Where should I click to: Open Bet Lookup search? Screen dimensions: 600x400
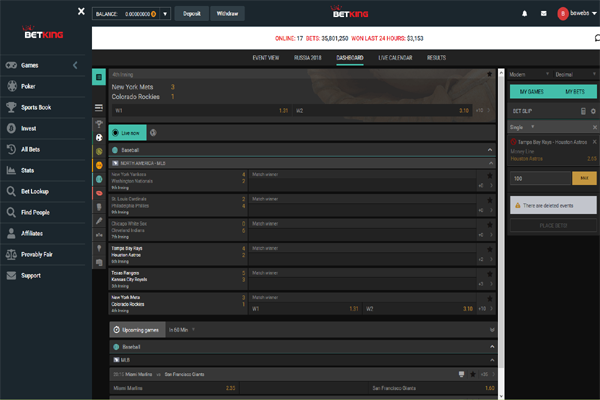pos(34,191)
